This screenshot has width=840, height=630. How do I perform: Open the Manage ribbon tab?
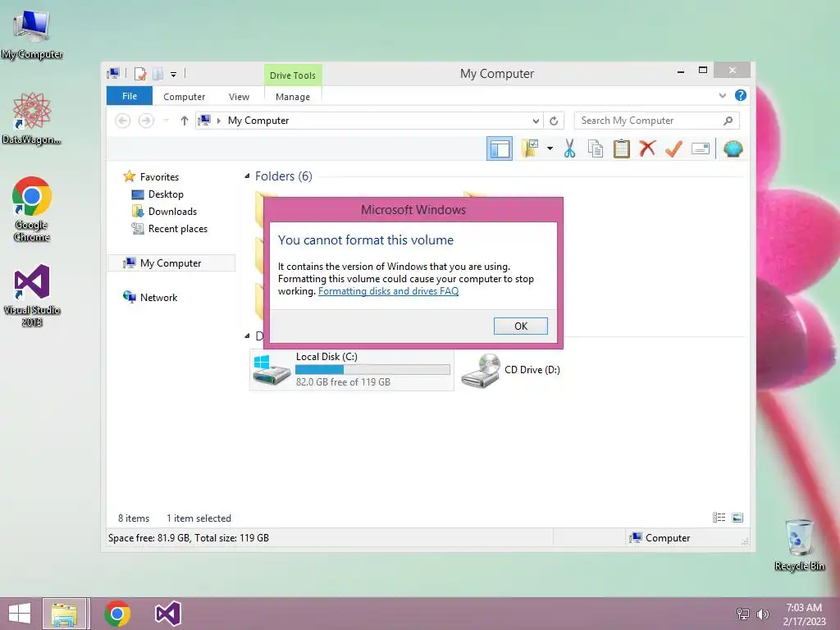293,97
